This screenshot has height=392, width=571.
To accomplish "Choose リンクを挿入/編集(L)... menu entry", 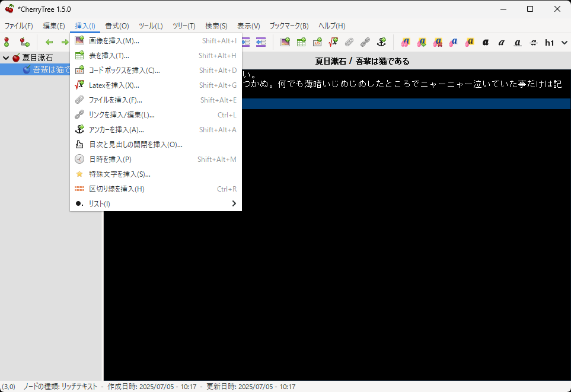I will [x=156, y=115].
